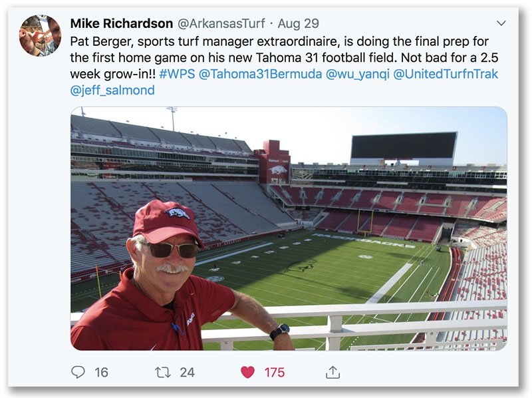Open the Aug 29 timestamp link
This screenshot has height=398, width=532.
point(299,24)
